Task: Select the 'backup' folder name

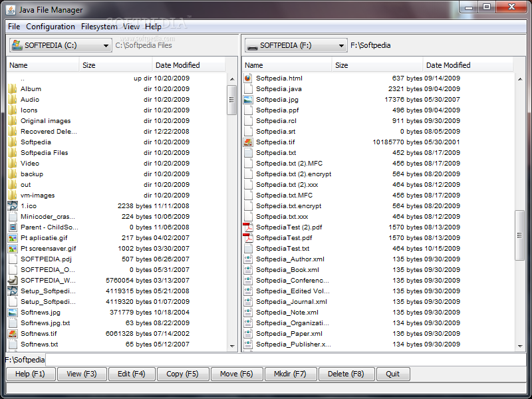Action: pyautogui.click(x=32, y=174)
